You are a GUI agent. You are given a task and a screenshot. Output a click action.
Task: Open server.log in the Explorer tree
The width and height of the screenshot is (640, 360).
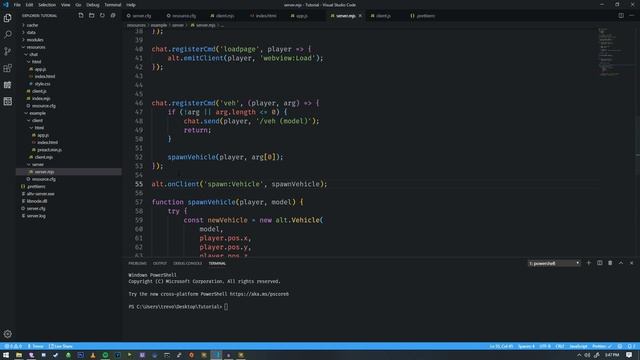pyautogui.click(x=36, y=216)
